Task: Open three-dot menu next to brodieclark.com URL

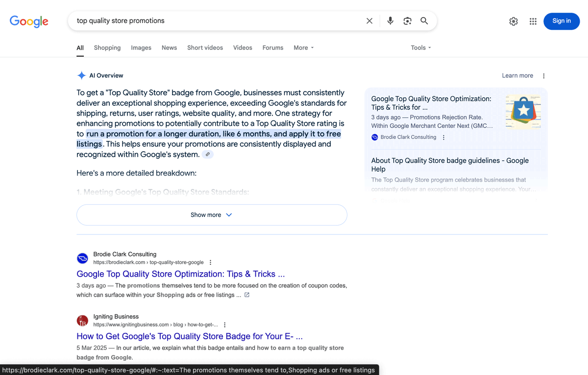Action: point(211,262)
